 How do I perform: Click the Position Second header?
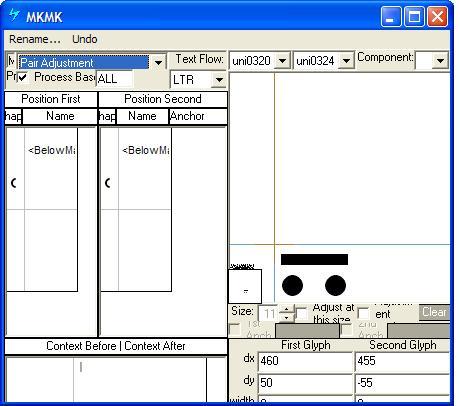coord(163,99)
